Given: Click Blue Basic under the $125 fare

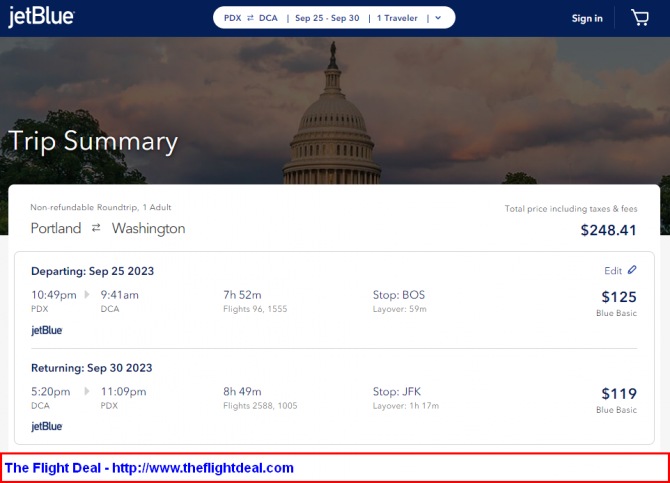Looking at the screenshot, I should click(x=616, y=313).
